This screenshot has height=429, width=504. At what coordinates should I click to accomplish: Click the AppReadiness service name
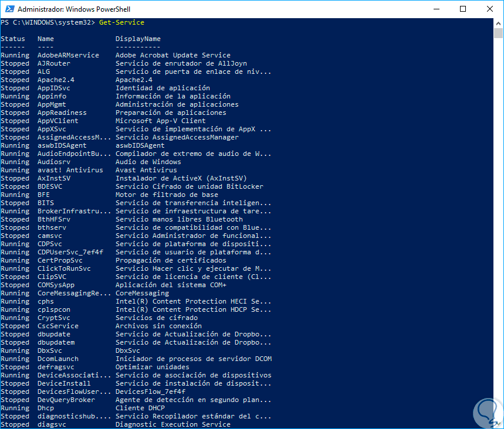(x=62, y=113)
